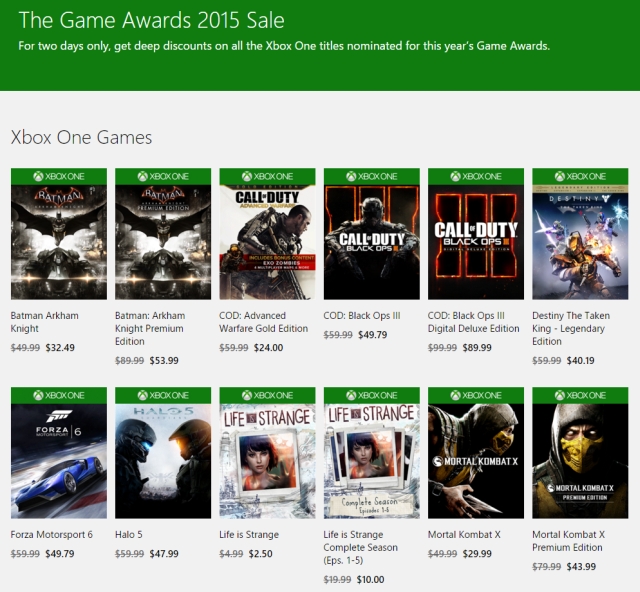Click the $10.00 sale price
Screen dimensions: 640x592
coord(370,579)
